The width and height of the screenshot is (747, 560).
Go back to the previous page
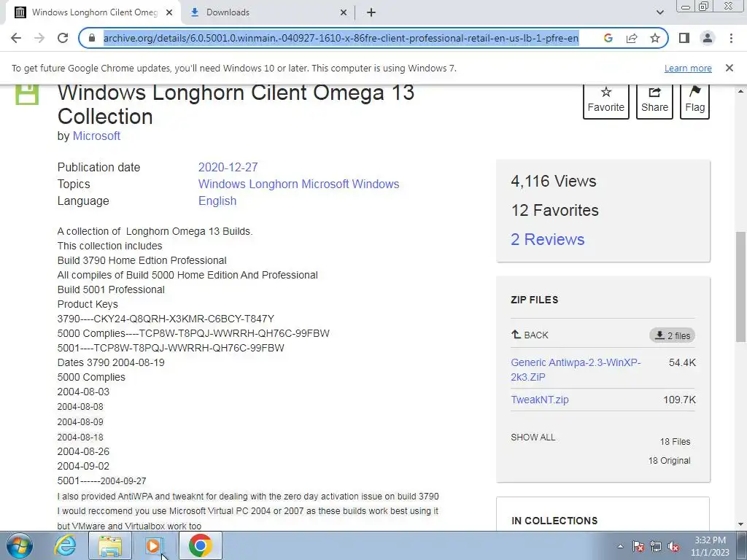point(16,38)
